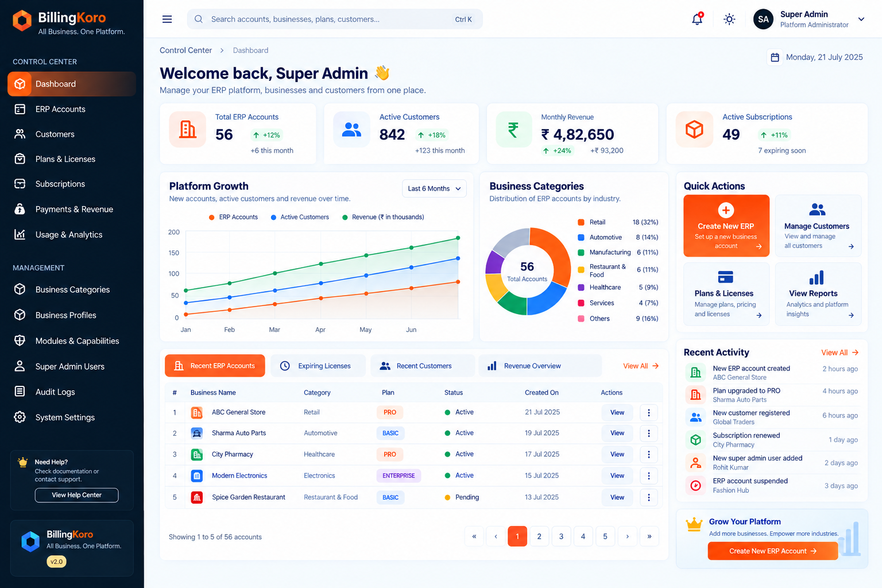The width and height of the screenshot is (882, 588).
Task: Focus the search accounts input field
Action: [335, 19]
